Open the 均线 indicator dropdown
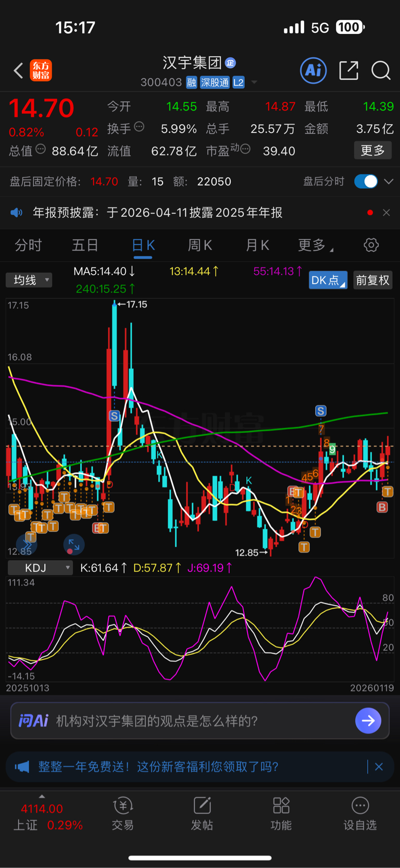 point(29,280)
